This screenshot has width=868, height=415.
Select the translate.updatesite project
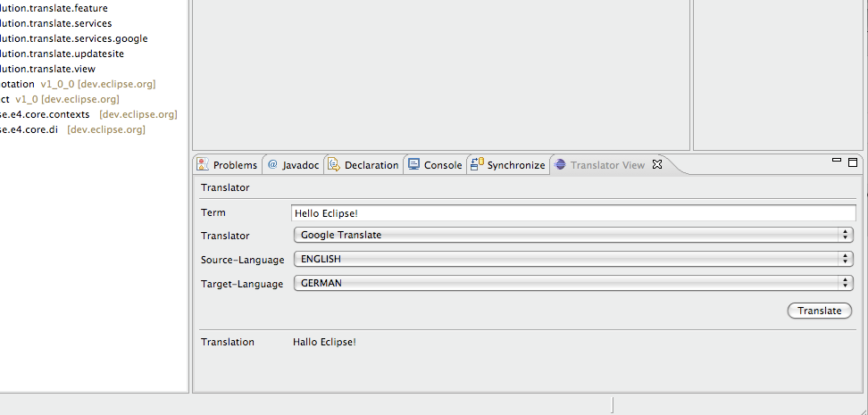(62, 54)
